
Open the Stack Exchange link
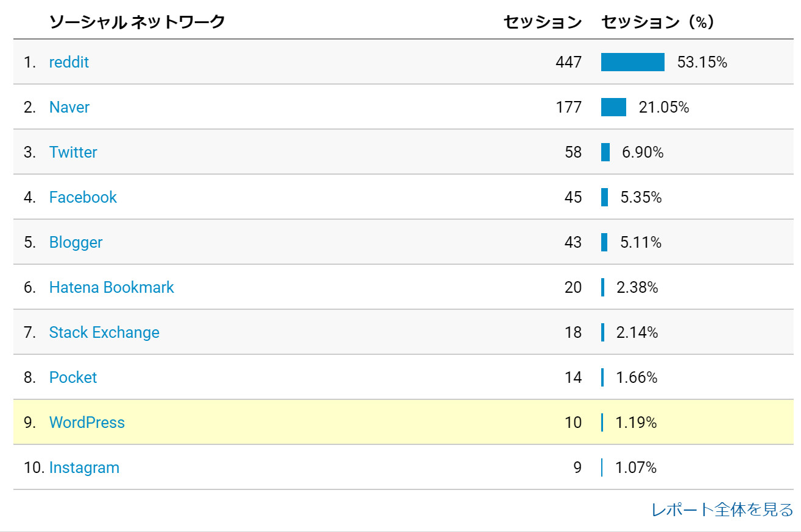104,332
